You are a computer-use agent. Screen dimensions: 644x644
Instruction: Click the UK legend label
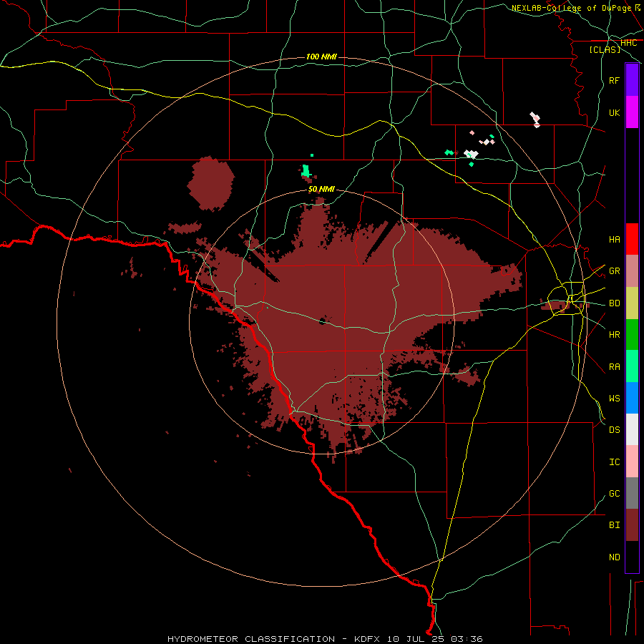[x=614, y=112]
